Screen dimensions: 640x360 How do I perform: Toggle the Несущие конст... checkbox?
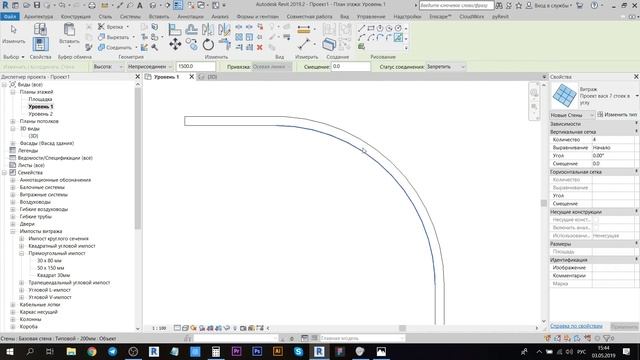(x=596, y=220)
